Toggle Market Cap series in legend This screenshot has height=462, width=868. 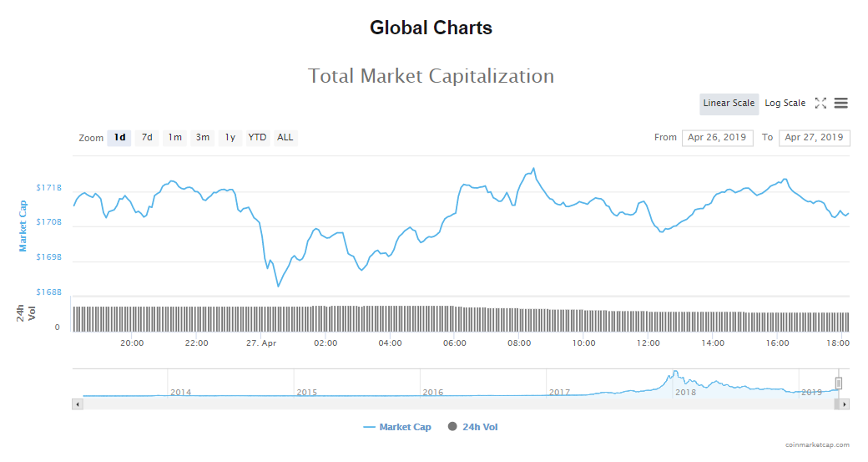[397, 427]
